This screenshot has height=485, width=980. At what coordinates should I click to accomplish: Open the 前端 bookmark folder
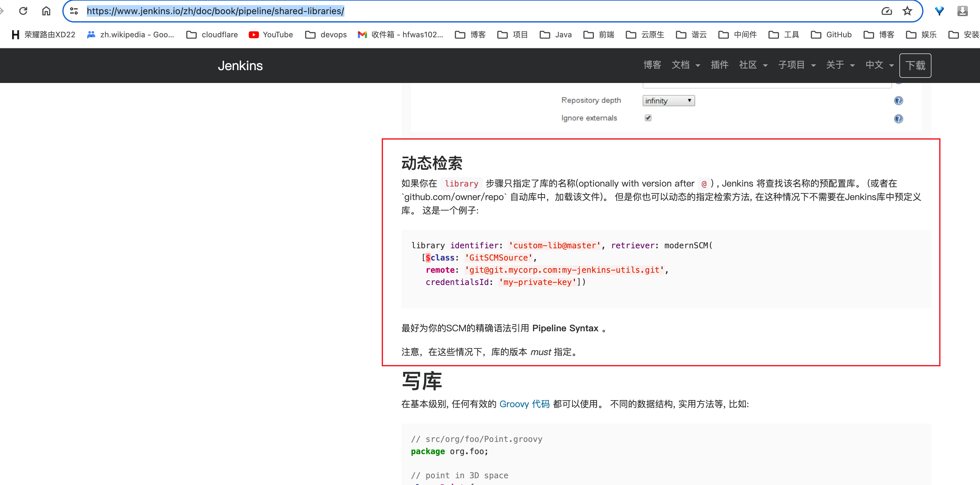(599, 35)
